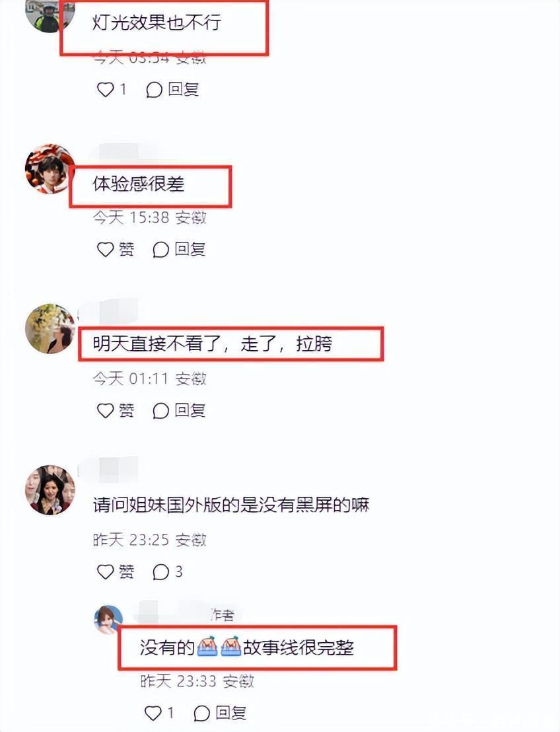The image size is (560, 732).
Task: Open the author's avatar in the reply
Action: point(108,620)
